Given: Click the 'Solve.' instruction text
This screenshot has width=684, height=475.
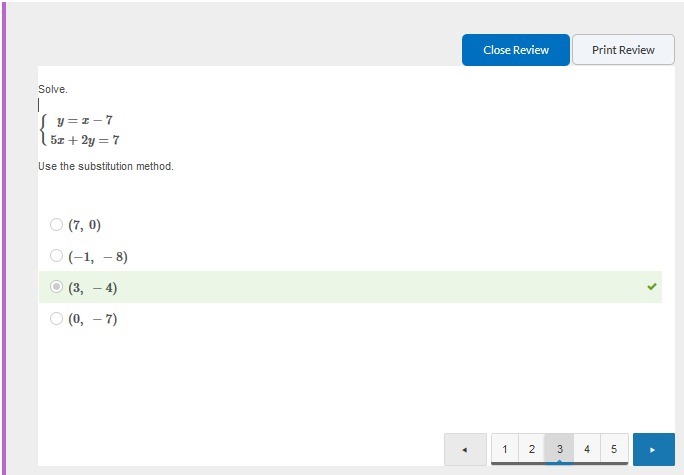Looking at the screenshot, I should [x=53, y=89].
